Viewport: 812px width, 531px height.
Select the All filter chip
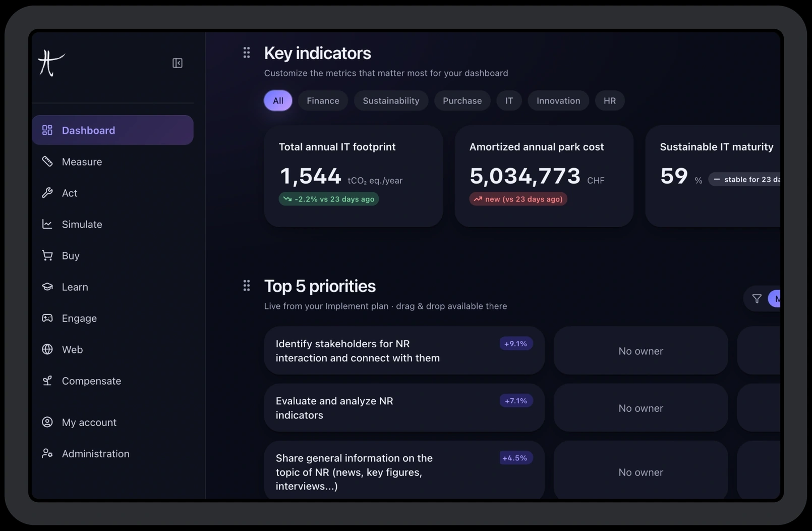click(x=278, y=100)
